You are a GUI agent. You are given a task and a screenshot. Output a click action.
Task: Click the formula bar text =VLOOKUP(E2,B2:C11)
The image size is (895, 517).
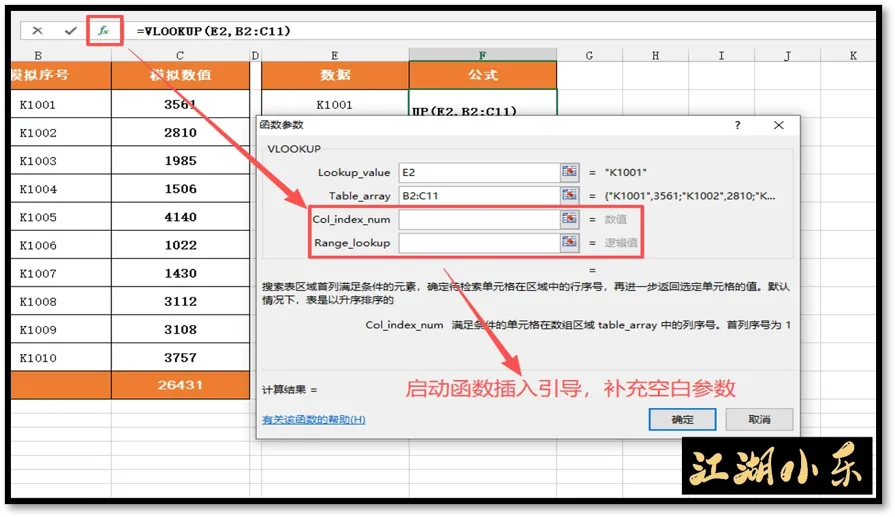click(213, 31)
